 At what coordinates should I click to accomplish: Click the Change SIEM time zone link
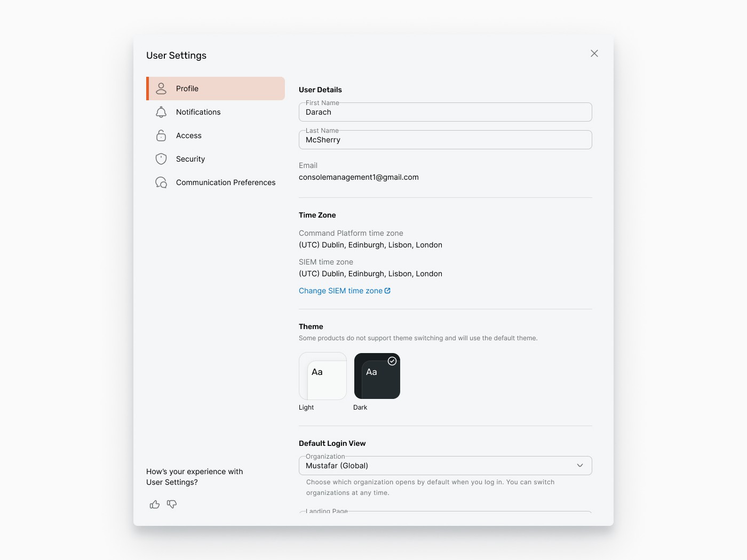click(345, 291)
